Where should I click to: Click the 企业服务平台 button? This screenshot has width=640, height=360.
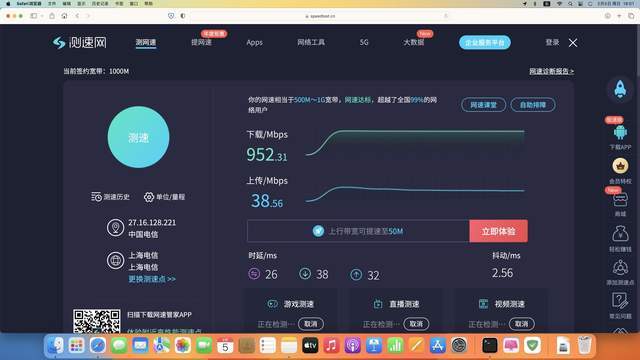pos(485,42)
